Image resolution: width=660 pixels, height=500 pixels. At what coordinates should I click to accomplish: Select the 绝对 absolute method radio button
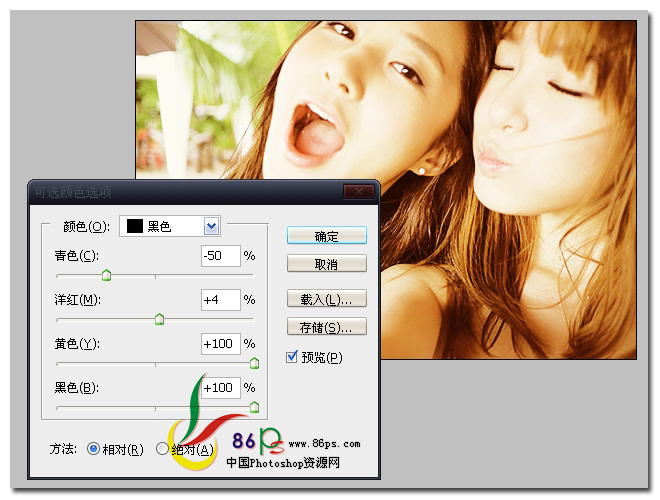pos(163,450)
